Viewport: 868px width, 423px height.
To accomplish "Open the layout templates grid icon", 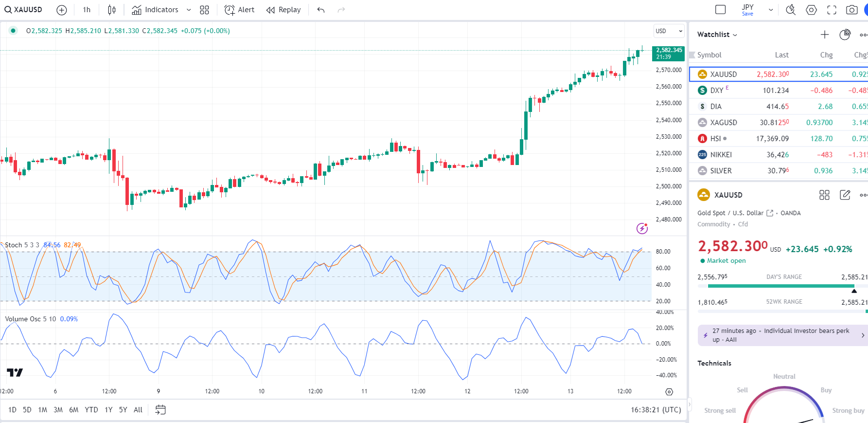I will point(204,10).
